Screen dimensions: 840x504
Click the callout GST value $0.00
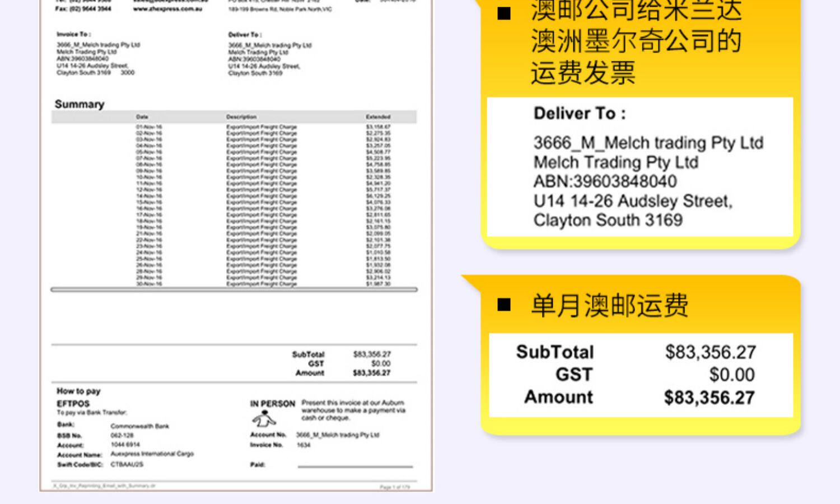732,374
